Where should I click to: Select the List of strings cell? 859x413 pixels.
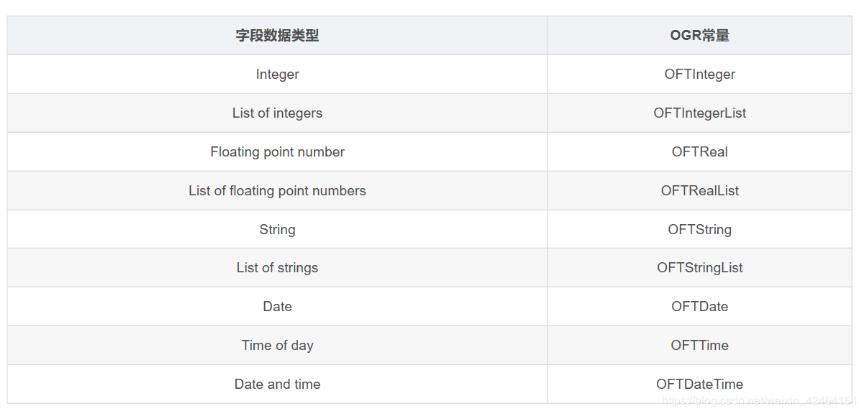click(x=277, y=268)
